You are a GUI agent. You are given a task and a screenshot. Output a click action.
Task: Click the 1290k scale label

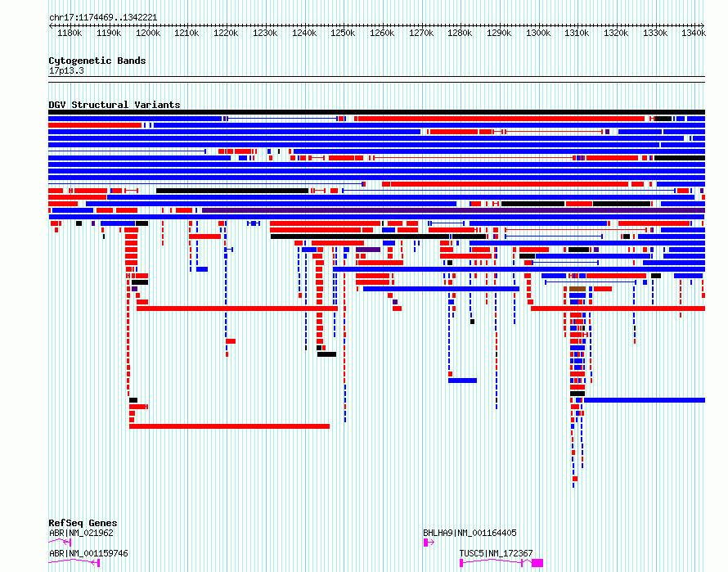click(x=499, y=33)
